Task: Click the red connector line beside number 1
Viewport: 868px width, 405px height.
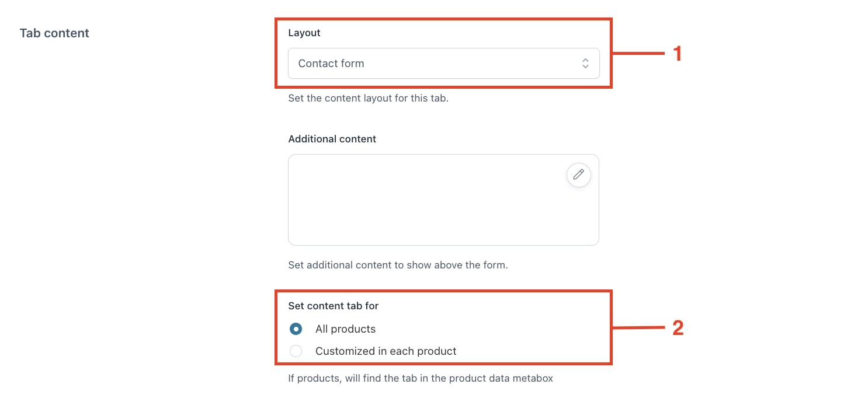Action: [x=638, y=54]
